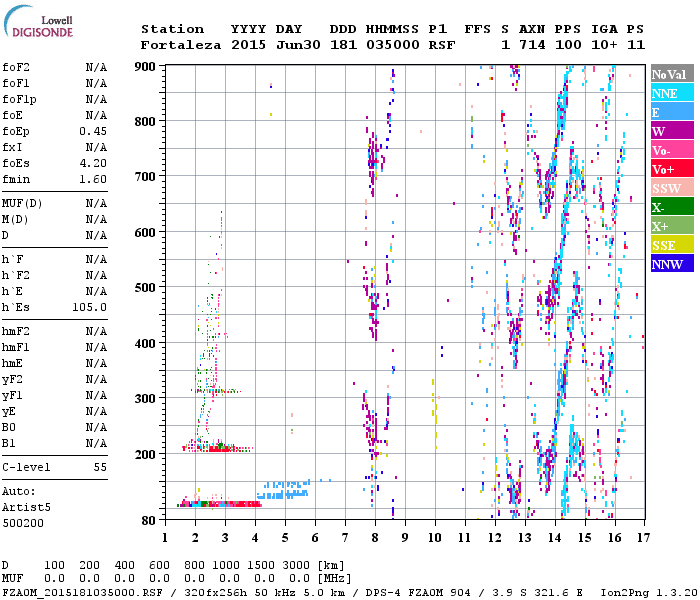Click the Artist5 auto-scaling label
The height and width of the screenshot is (600, 700).
click(x=24, y=507)
